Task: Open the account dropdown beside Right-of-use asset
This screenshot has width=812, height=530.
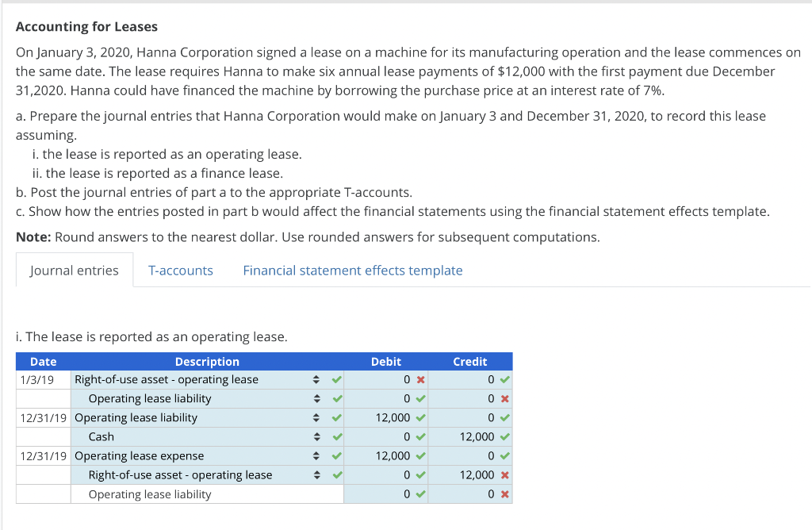Action: click(316, 379)
